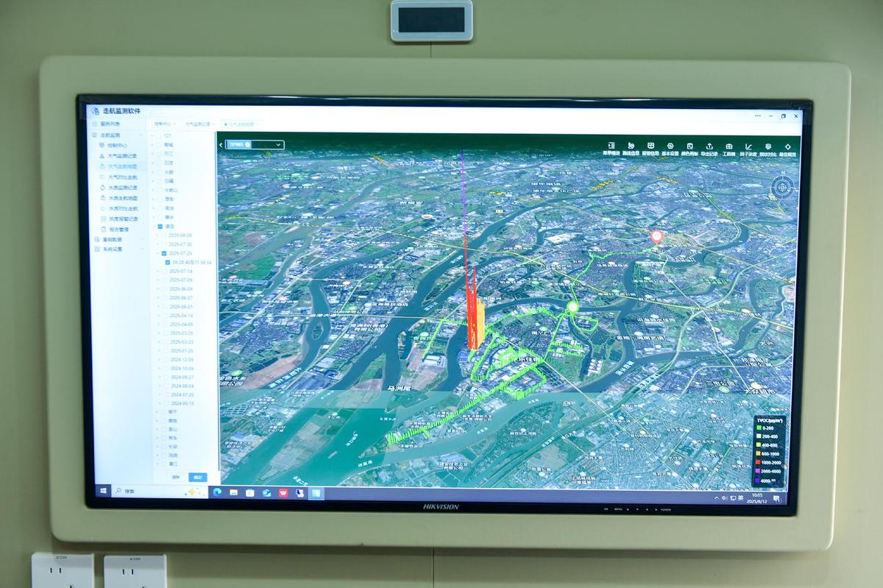Click the alarm info toolbar icon

coord(650,147)
